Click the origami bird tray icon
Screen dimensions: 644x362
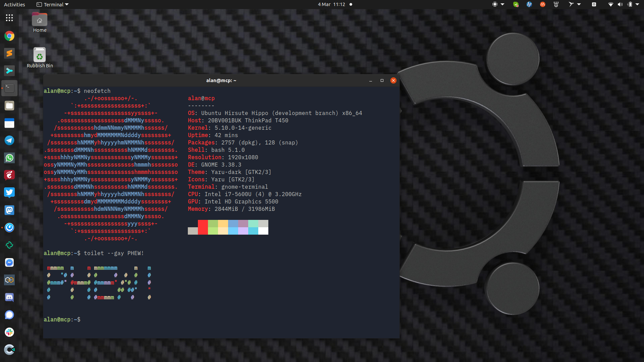pyautogui.click(x=571, y=4)
